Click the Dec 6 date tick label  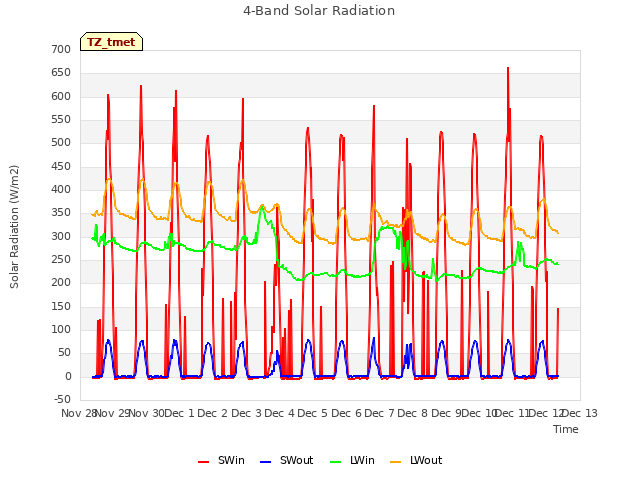347,413
